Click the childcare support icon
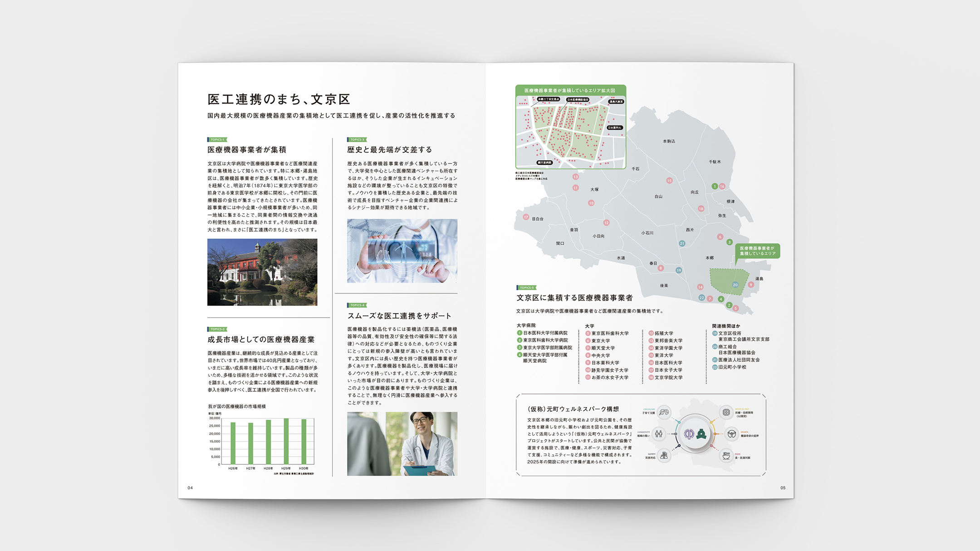 (x=664, y=412)
